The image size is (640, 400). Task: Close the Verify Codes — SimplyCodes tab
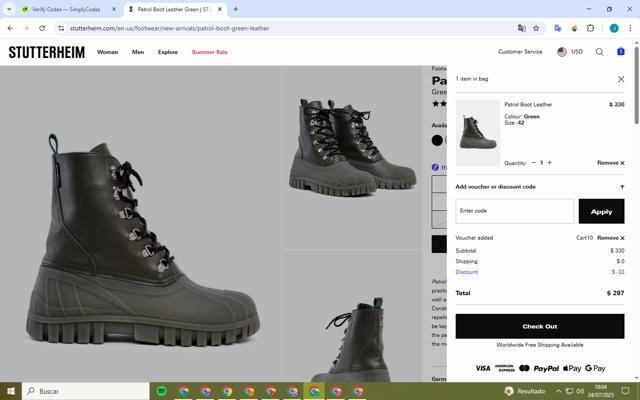point(114,9)
